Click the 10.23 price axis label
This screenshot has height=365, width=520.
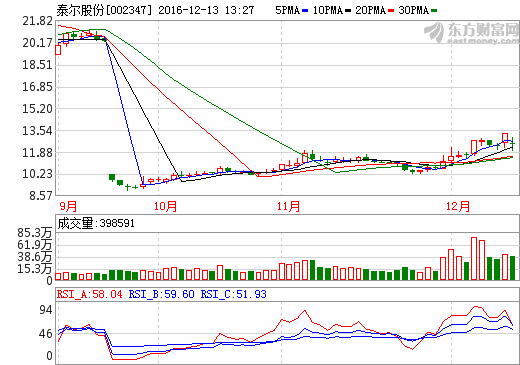point(38,174)
